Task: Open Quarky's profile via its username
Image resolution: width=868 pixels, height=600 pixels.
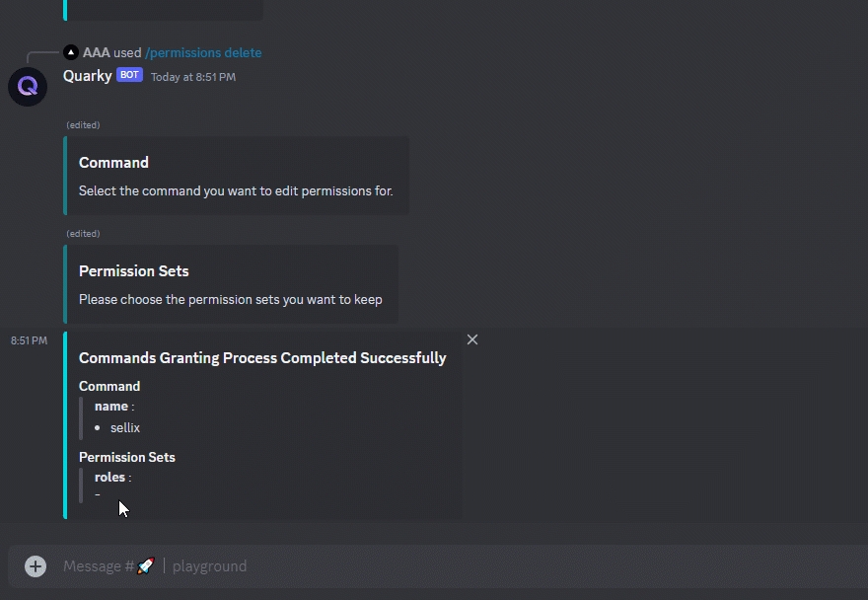Action: [87, 76]
